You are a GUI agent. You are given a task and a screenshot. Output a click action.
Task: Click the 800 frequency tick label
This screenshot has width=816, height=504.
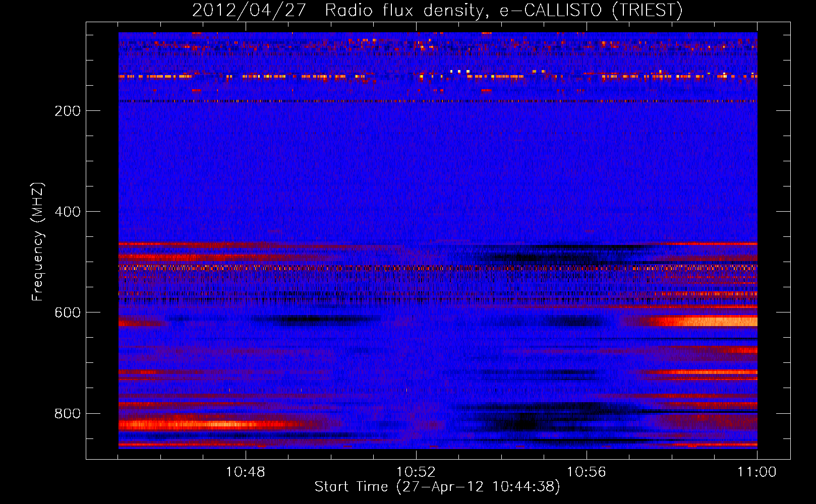pos(68,413)
